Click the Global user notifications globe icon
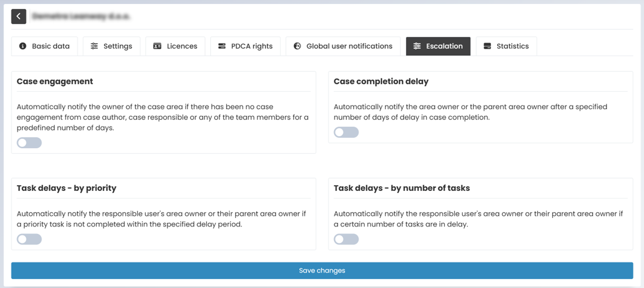 pos(297,46)
